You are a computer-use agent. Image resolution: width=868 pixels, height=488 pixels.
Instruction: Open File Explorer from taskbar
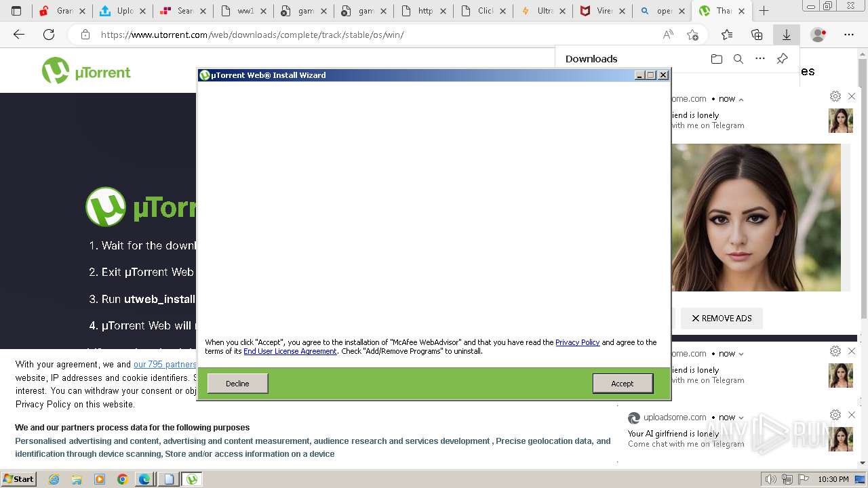pyautogui.click(x=77, y=479)
